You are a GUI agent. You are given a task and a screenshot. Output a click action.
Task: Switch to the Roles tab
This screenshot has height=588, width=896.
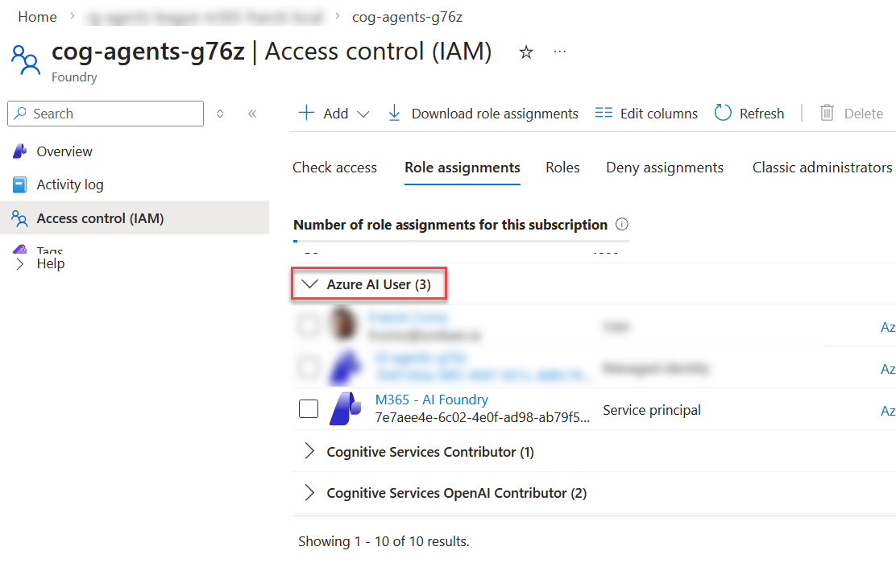562,168
